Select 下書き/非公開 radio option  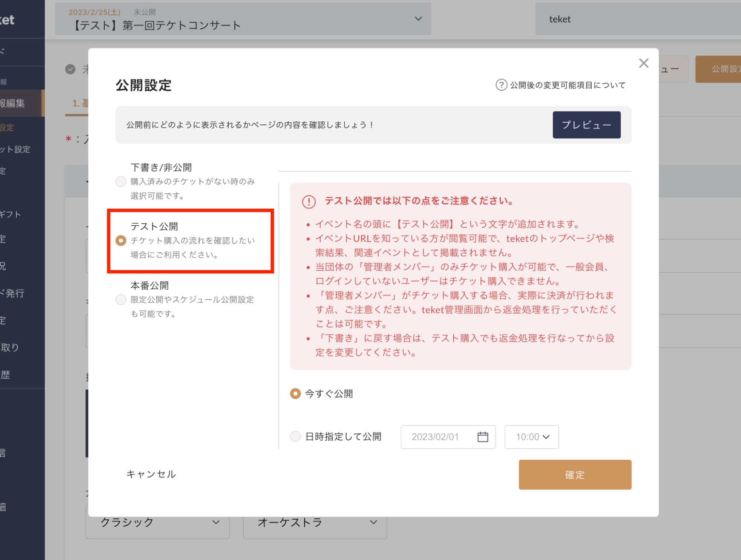[x=121, y=181]
